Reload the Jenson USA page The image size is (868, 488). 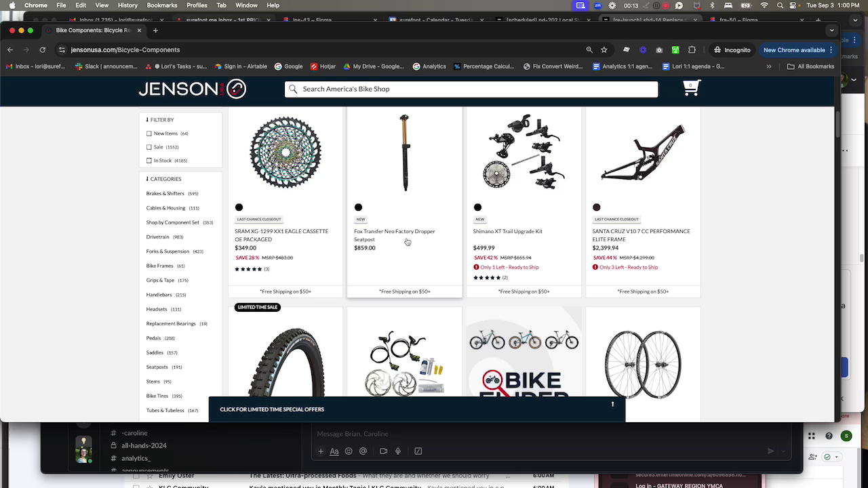[42, 49]
